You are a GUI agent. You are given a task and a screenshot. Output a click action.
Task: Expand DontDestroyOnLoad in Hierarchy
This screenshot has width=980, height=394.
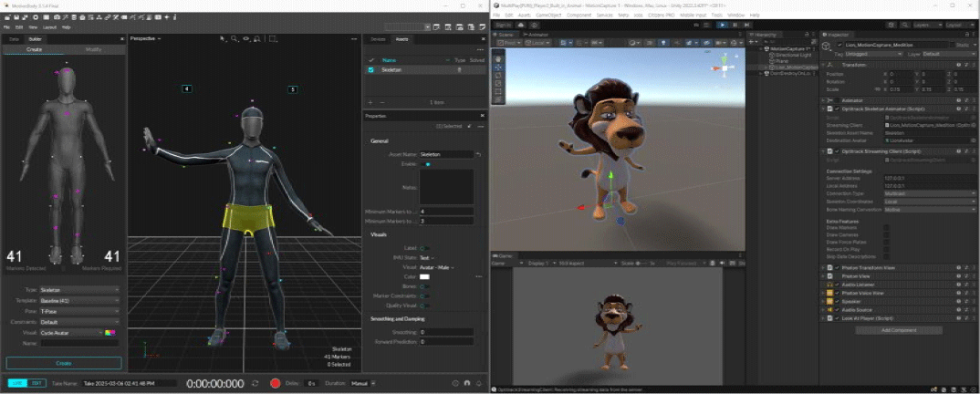pyautogui.click(x=761, y=74)
